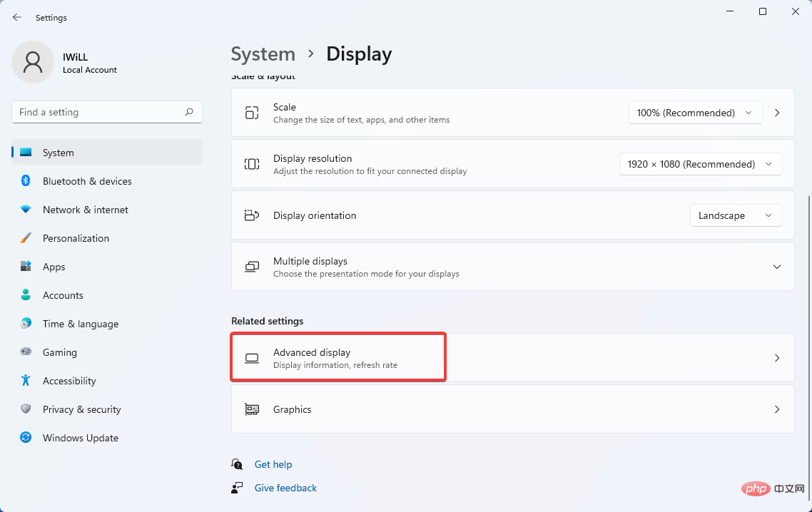Open the Scale percentage dropdown
Image resolution: width=812 pixels, height=512 pixels.
pyautogui.click(x=695, y=113)
